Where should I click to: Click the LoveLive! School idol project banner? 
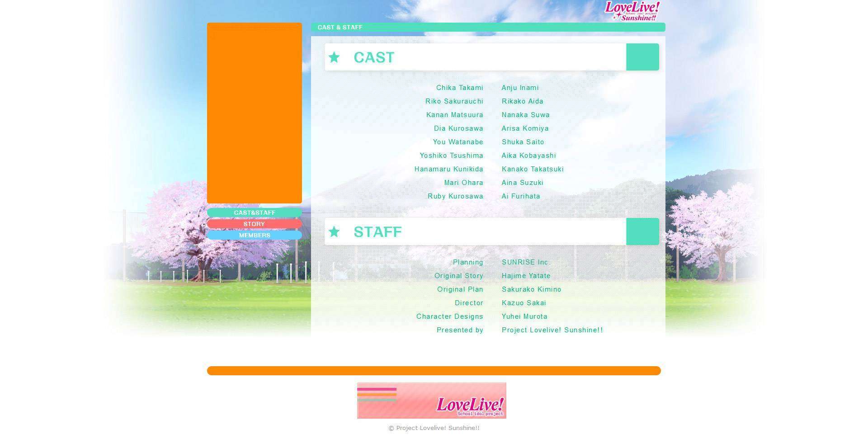431,401
